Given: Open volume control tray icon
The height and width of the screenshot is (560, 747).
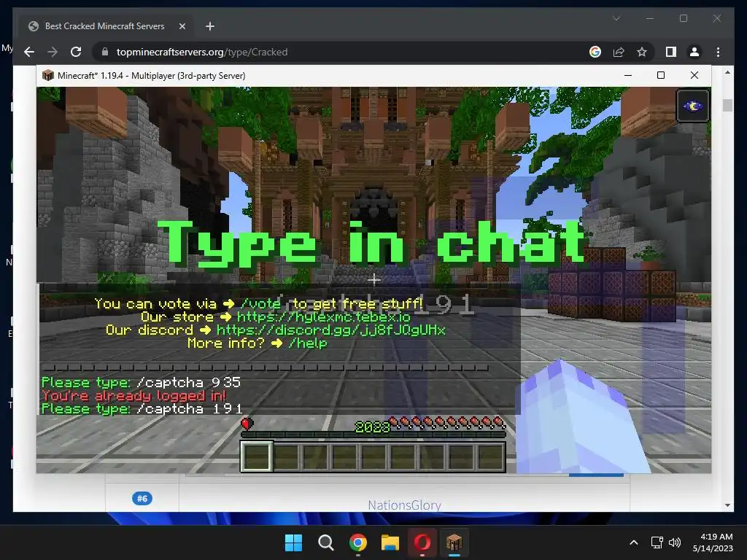Looking at the screenshot, I should click(x=674, y=542).
